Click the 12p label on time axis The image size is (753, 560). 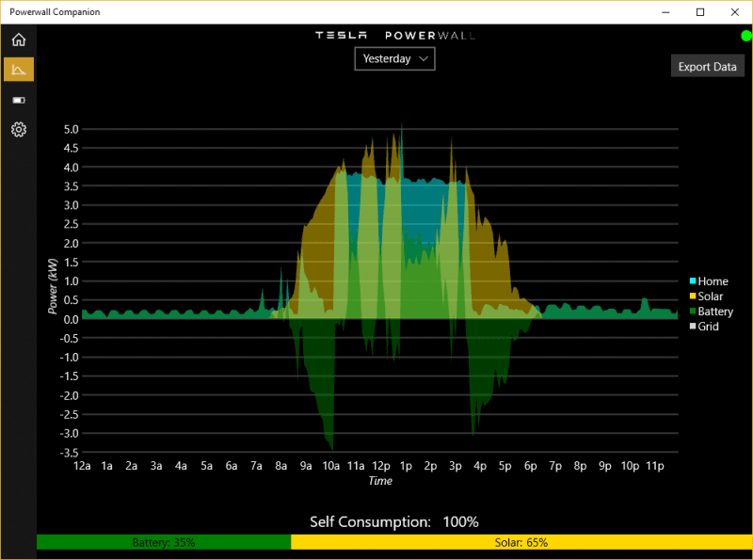(380, 466)
